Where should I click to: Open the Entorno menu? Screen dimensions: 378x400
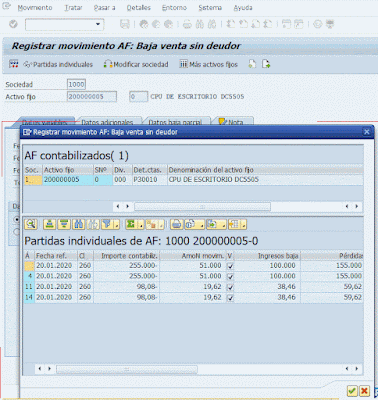tap(174, 8)
